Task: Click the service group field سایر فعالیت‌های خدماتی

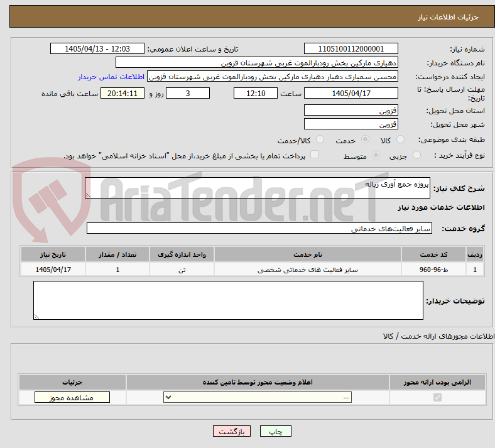Action: (259, 228)
